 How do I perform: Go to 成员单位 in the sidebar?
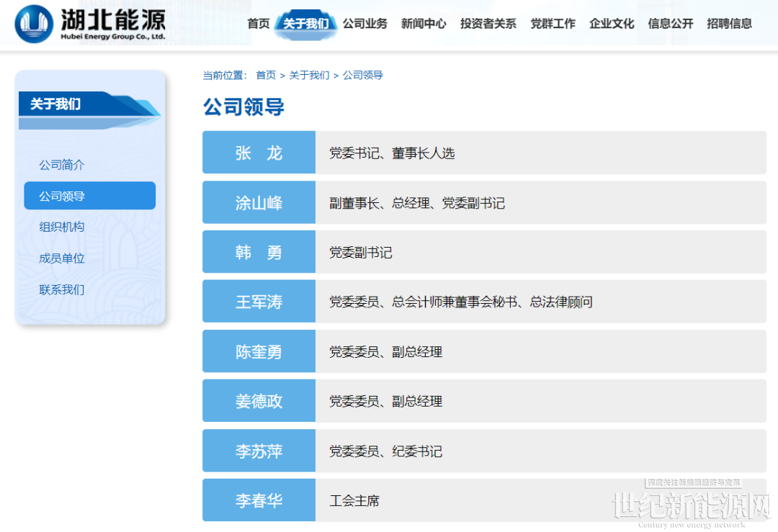62,258
